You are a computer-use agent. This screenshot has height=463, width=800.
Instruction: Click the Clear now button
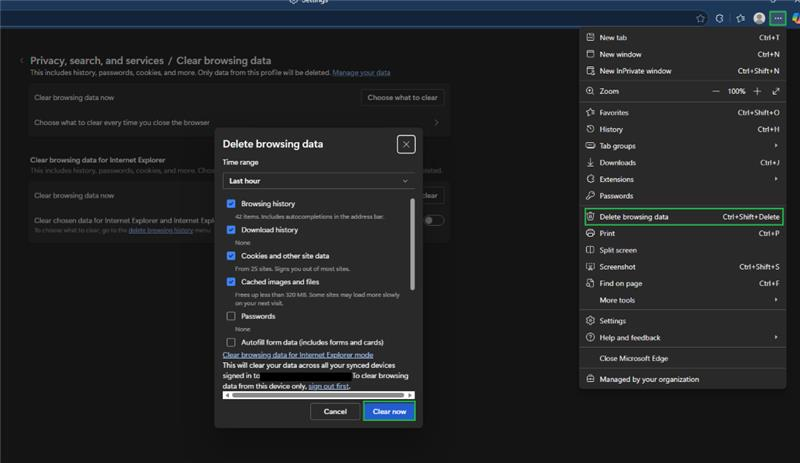[x=389, y=411]
